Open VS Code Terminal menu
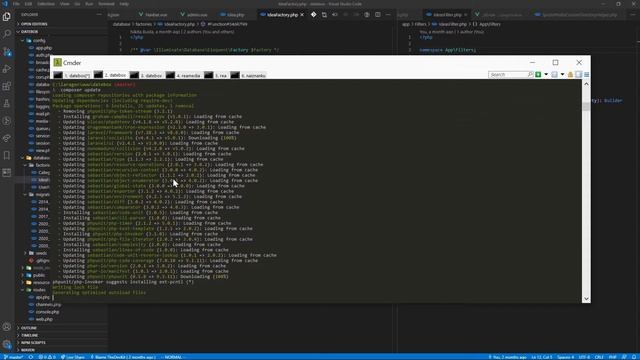Image resolution: width=640 pixels, height=360 pixels. point(106,4)
